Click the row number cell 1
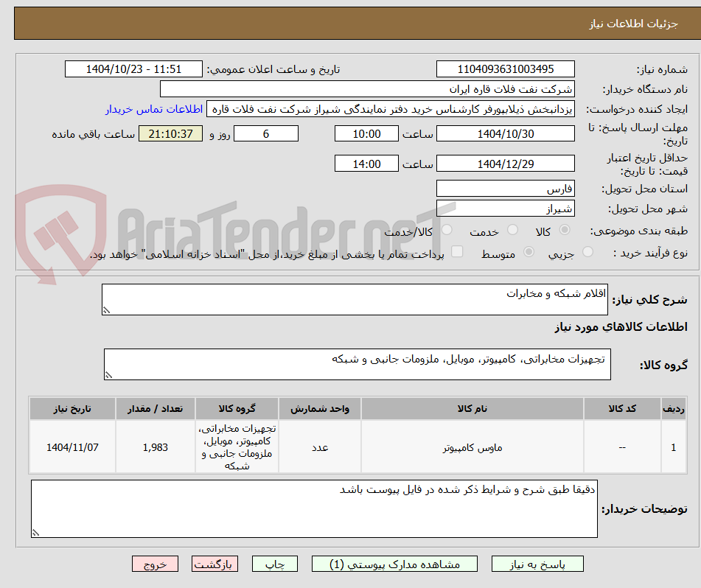Image resolution: width=701 pixels, height=588 pixels. [x=673, y=447]
